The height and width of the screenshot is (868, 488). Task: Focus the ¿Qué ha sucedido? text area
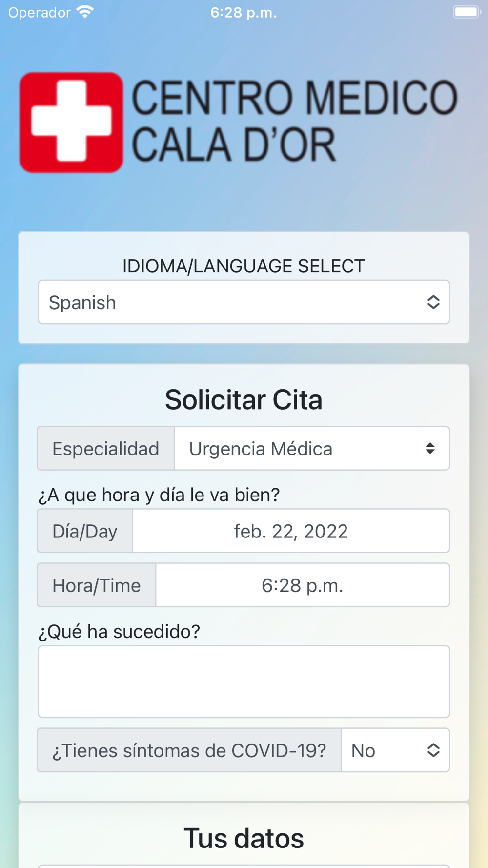point(244,682)
